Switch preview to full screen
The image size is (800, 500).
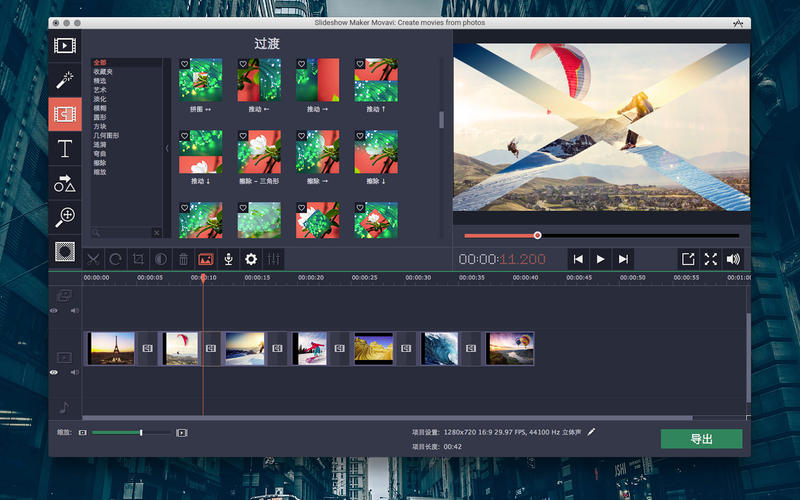pyautogui.click(x=711, y=259)
